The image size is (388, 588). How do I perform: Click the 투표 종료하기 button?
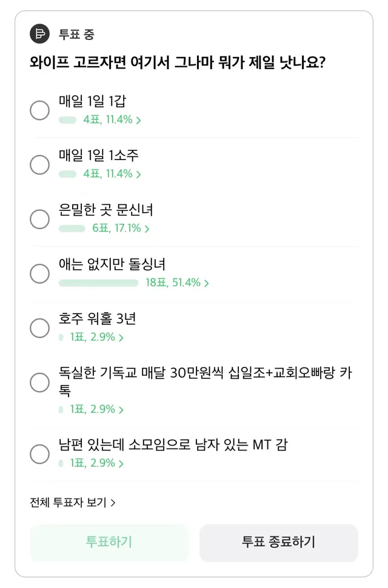click(278, 541)
